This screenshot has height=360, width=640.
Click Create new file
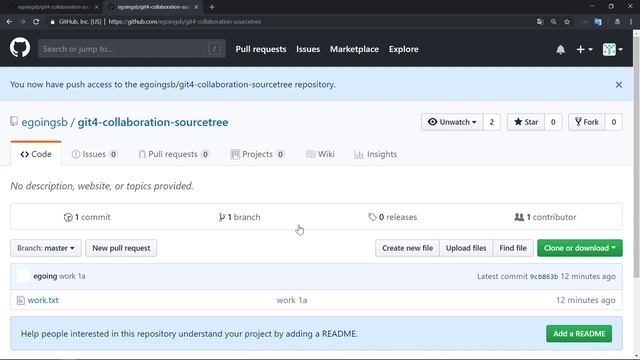407,248
